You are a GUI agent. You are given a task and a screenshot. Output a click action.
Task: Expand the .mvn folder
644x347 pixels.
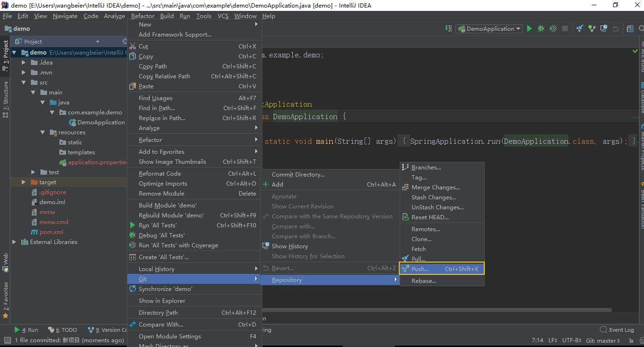click(x=24, y=72)
